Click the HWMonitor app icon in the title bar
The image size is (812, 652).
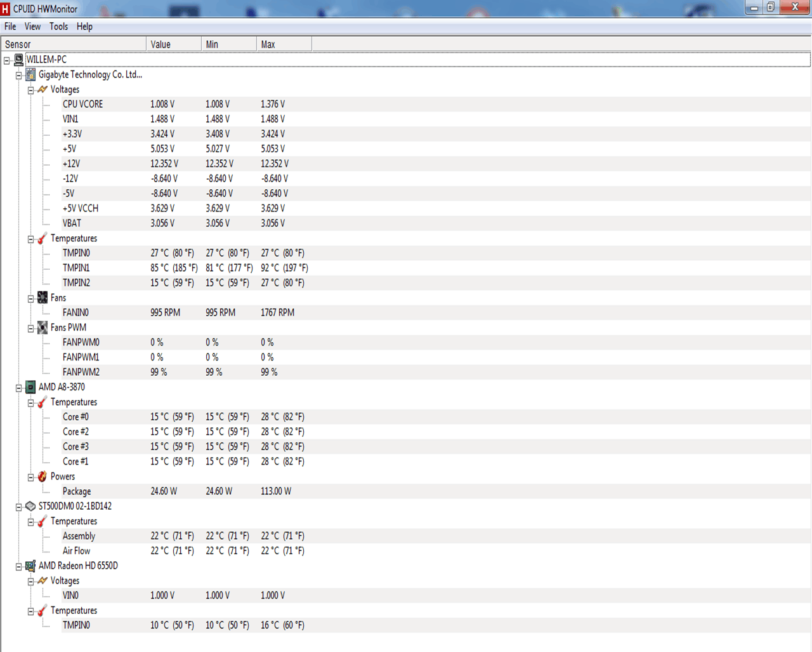[x=6, y=9]
